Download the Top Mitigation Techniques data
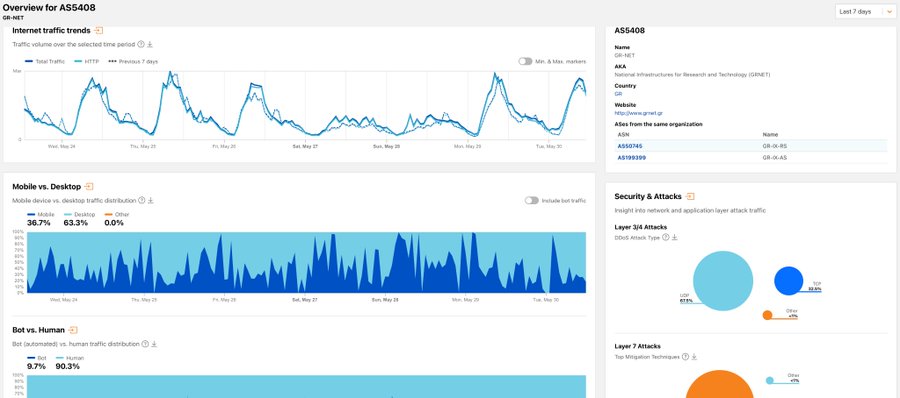 [694, 357]
